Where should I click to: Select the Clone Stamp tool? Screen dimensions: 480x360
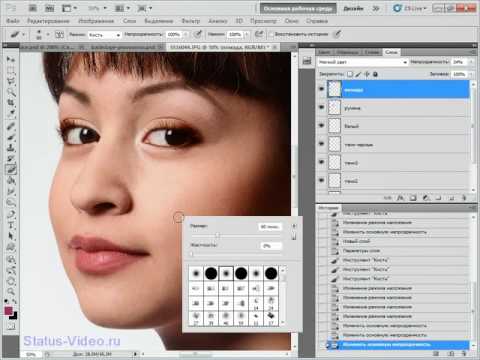coord(11,147)
